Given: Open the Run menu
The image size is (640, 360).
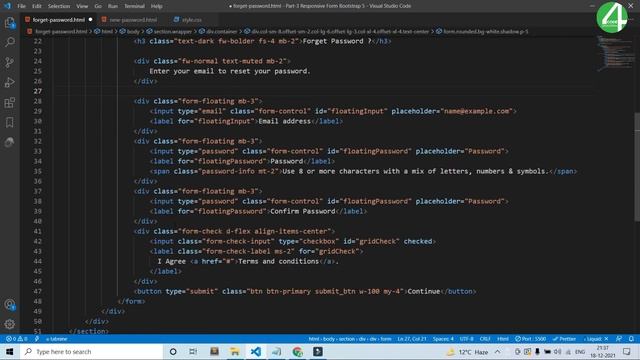Looking at the screenshot, I should [113, 6].
